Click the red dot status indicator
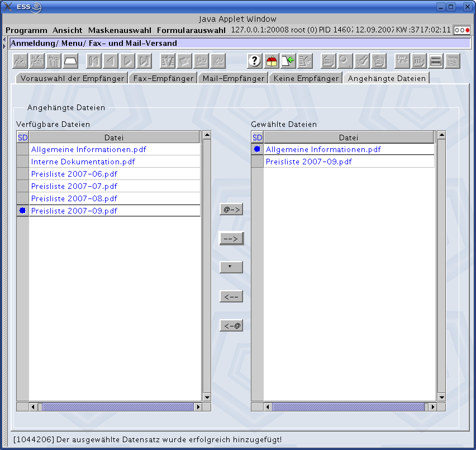 (468, 30)
